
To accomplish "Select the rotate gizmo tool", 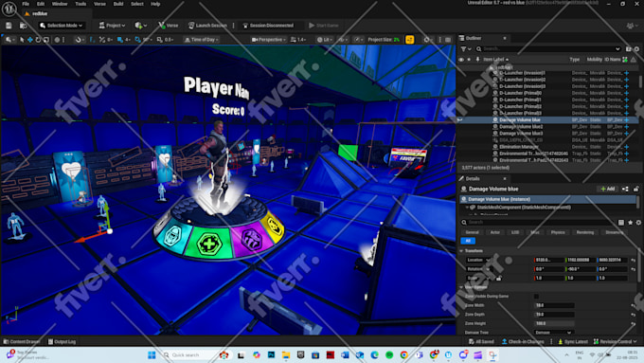I will pyautogui.click(x=38, y=40).
